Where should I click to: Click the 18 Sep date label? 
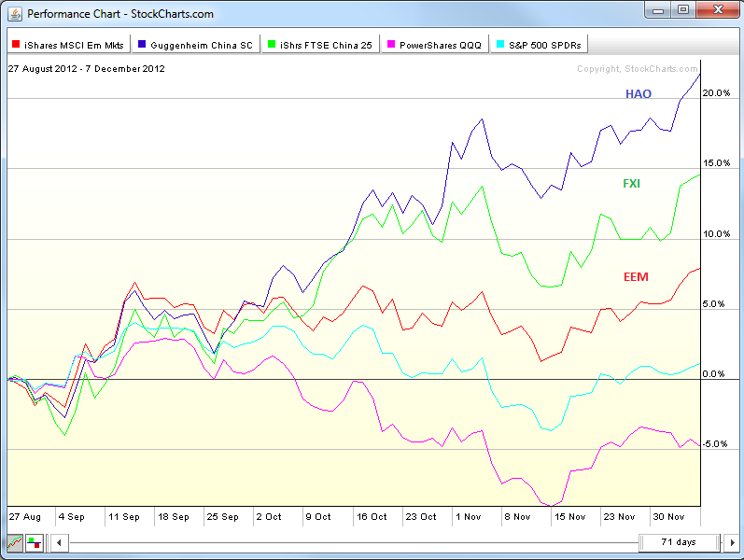point(174,517)
